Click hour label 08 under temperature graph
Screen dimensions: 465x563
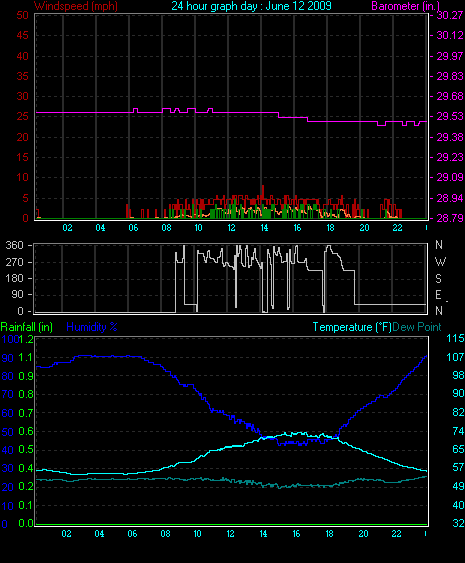(x=165, y=534)
